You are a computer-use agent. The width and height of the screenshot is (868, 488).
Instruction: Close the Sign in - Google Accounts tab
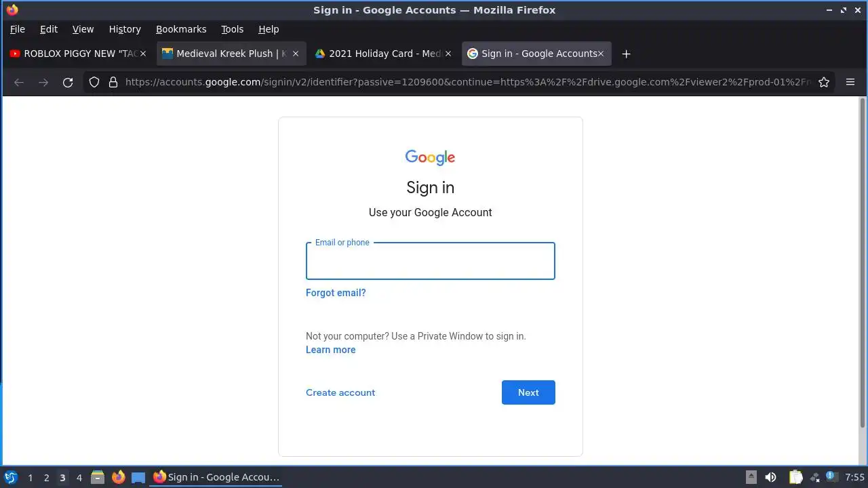(x=600, y=54)
